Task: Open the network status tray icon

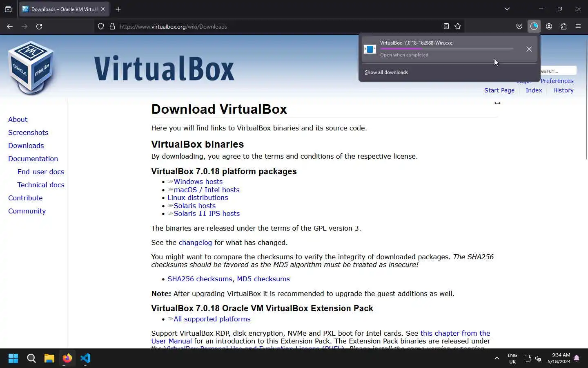Action: (x=528, y=359)
